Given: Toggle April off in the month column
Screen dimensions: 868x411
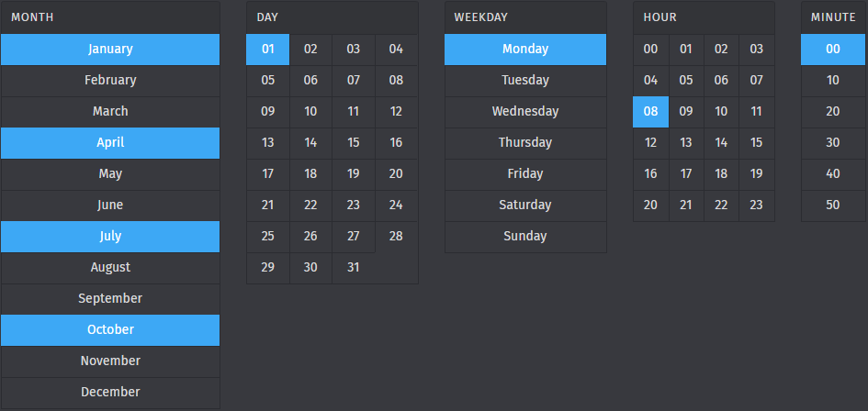Looking at the screenshot, I should click(x=110, y=143).
